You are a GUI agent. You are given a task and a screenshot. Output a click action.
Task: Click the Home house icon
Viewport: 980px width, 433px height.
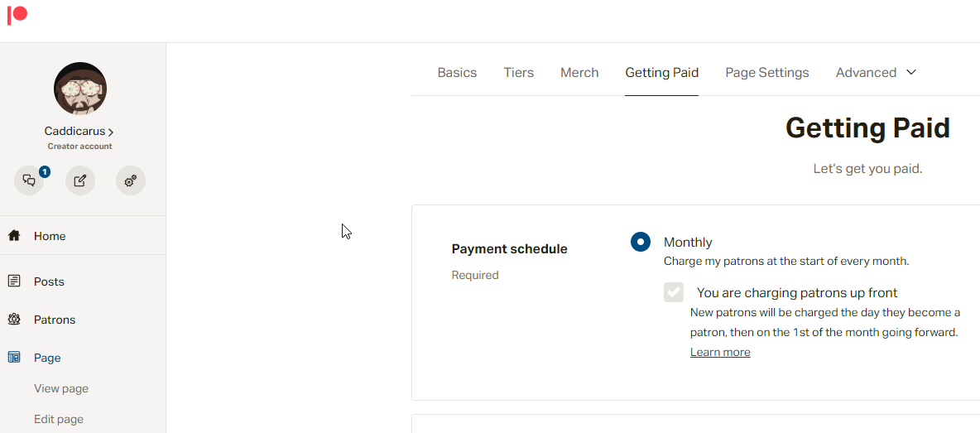(x=14, y=236)
